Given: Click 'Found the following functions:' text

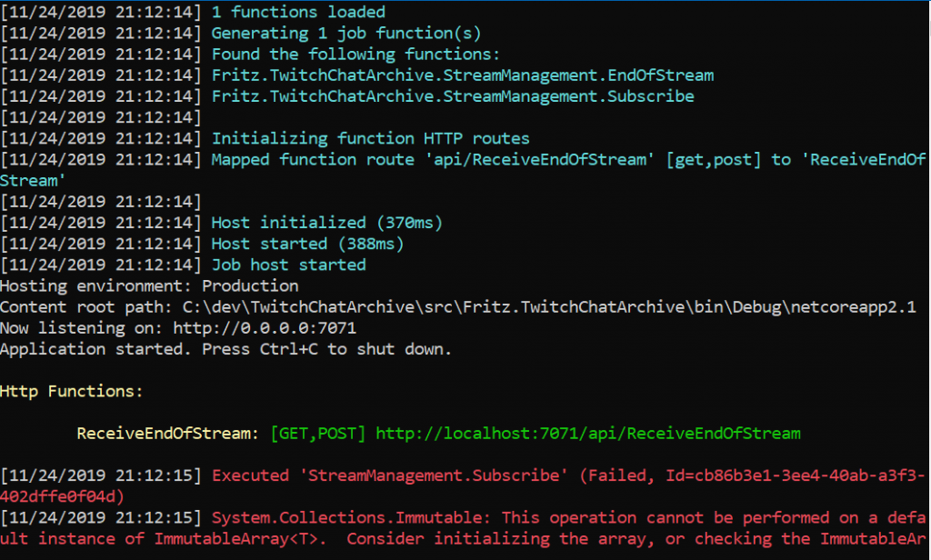Looking at the screenshot, I should click(356, 54).
